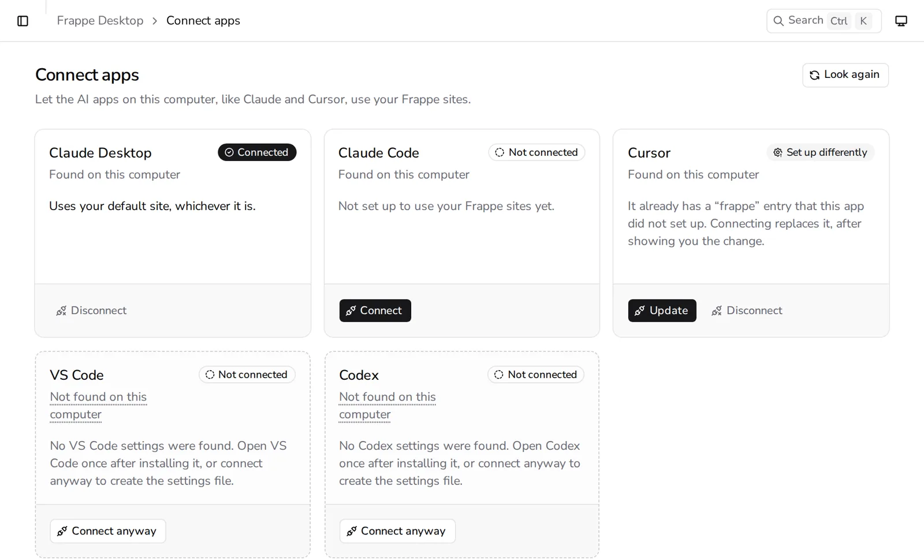Click the Ctrl key hint in search
Screen dimensions: 924x560
point(839,21)
